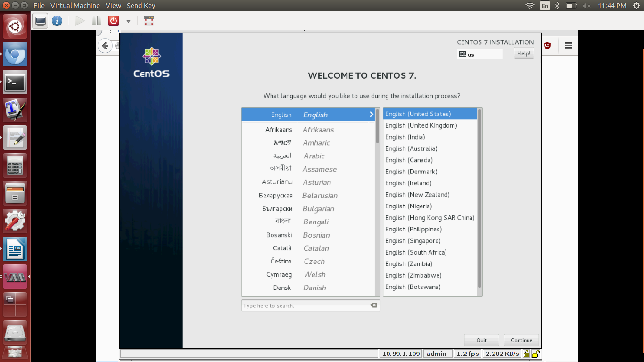Select Catalan language
Viewport: 644px width, 362px height.
[308, 248]
